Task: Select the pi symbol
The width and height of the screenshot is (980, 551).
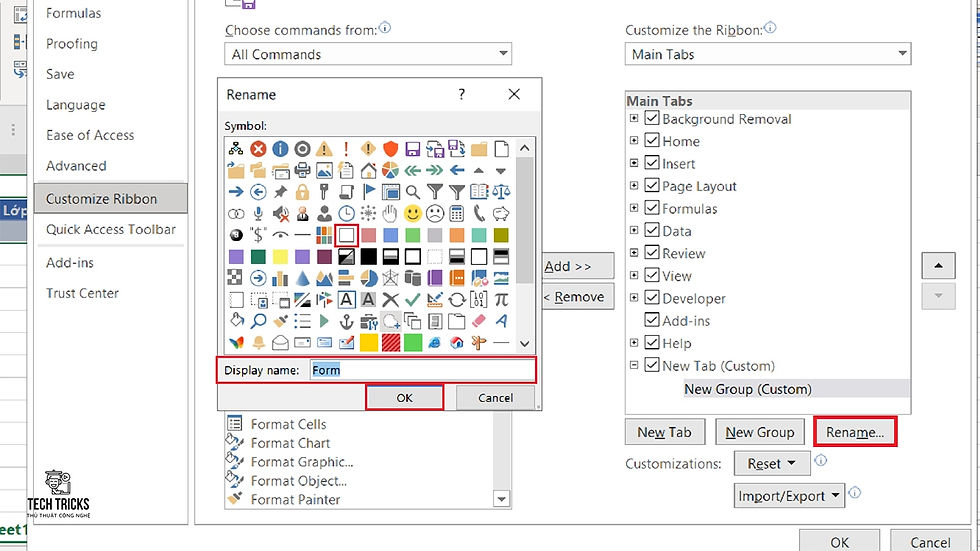Action: 501,300
